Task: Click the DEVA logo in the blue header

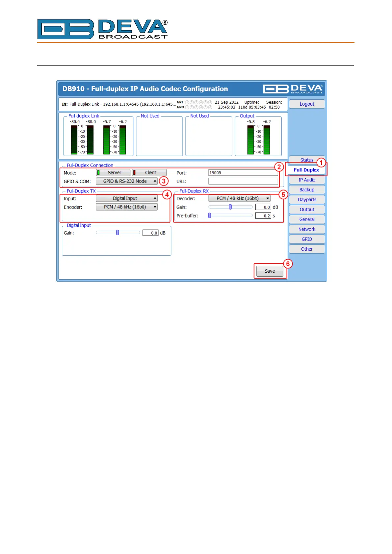Action: point(293,89)
